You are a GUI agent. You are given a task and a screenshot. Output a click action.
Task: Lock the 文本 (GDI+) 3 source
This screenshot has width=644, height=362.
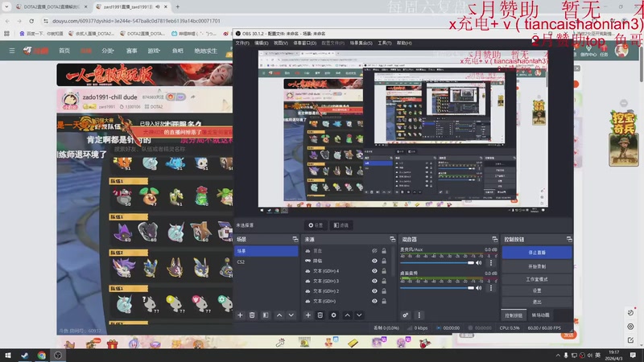click(x=384, y=281)
